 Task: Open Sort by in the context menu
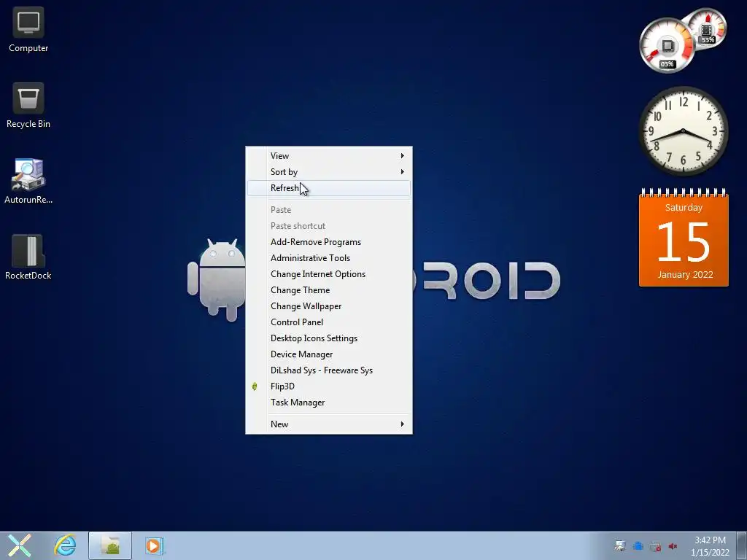click(329, 172)
